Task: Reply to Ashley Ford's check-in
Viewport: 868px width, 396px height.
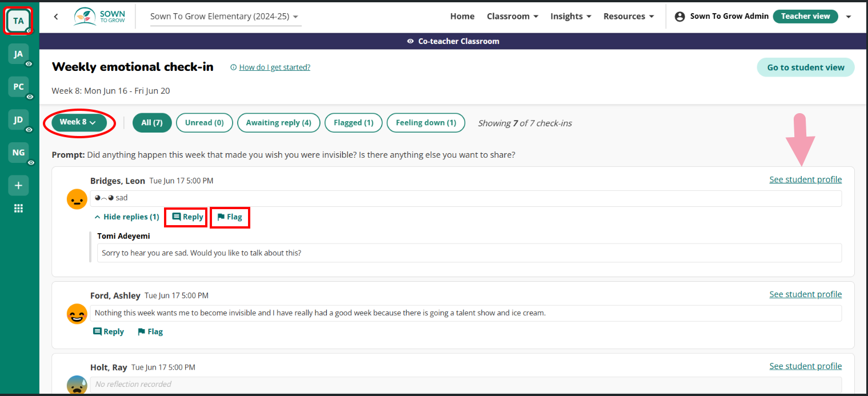Action: [109, 331]
